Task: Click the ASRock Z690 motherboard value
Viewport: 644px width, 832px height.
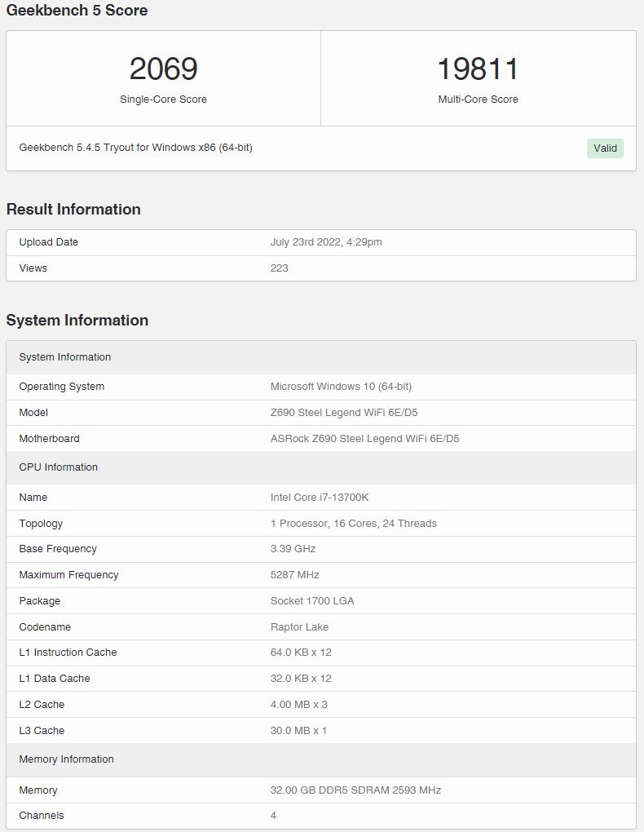Action: pos(365,438)
